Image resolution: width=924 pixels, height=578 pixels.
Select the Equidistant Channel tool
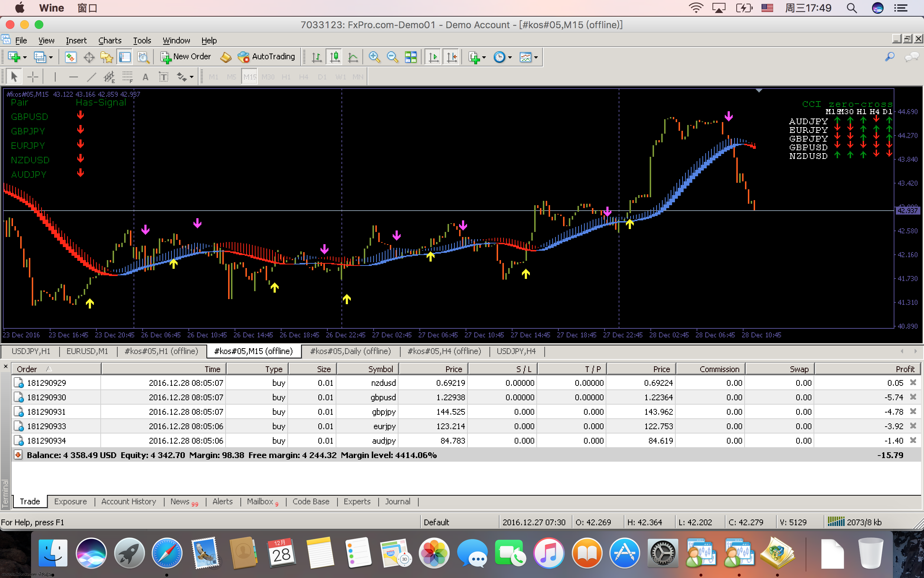pyautogui.click(x=109, y=77)
